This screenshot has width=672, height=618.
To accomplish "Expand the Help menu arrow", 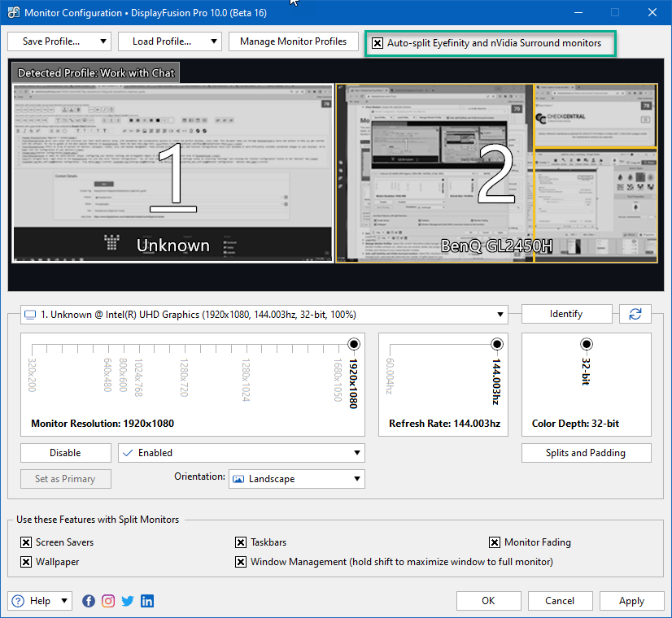I will tap(64, 601).
